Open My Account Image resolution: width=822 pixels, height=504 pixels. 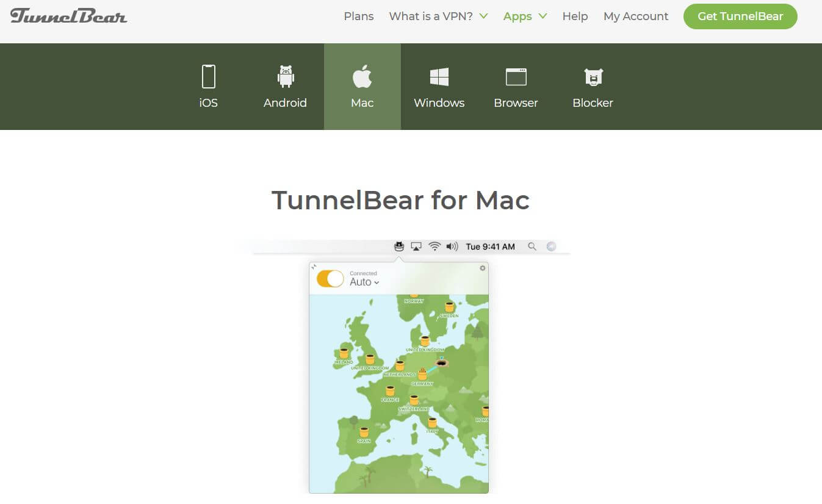[636, 16]
